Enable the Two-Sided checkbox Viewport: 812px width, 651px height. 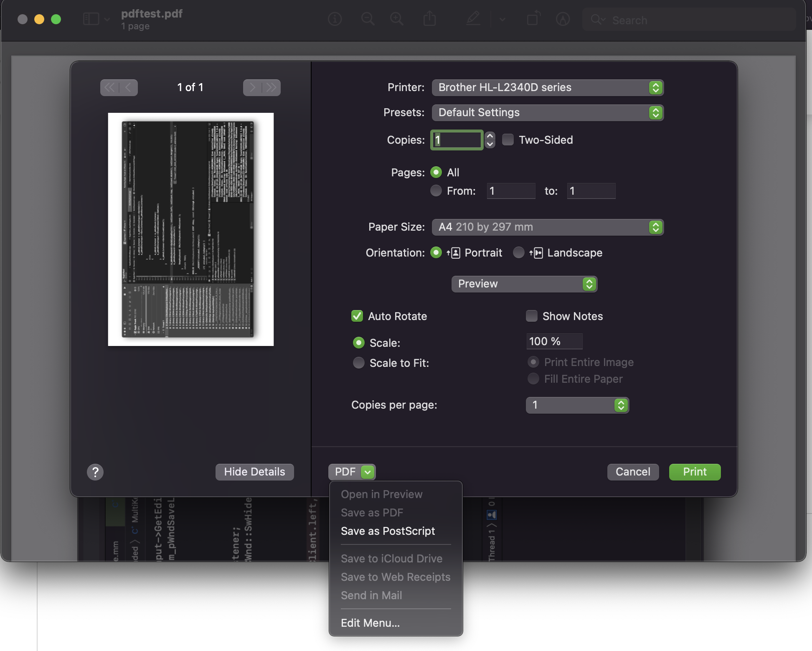[508, 140]
